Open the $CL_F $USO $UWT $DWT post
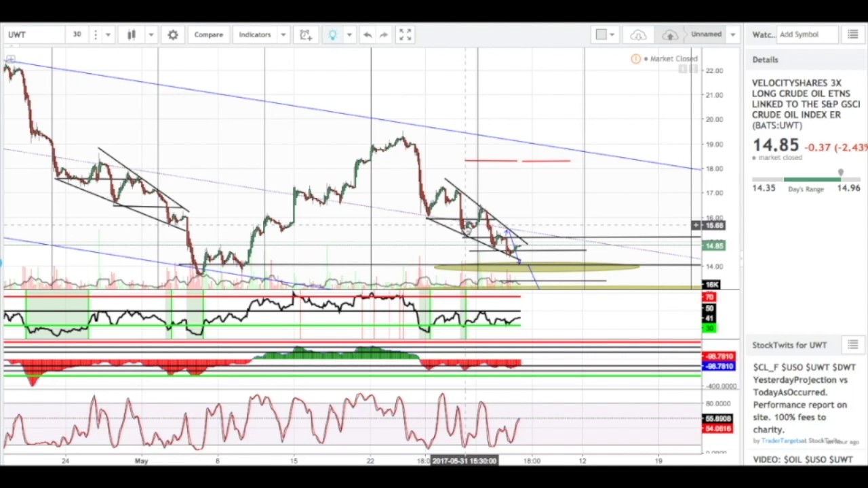 tap(804, 398)
